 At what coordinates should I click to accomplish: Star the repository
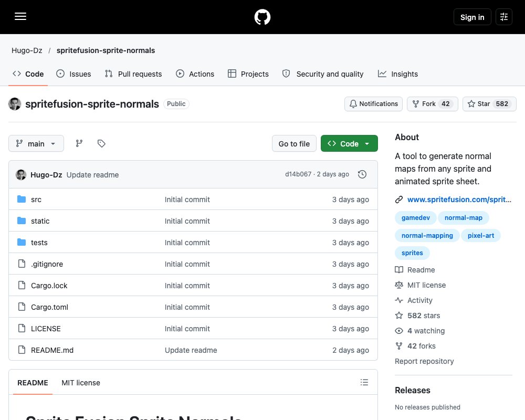pos(489,104)
